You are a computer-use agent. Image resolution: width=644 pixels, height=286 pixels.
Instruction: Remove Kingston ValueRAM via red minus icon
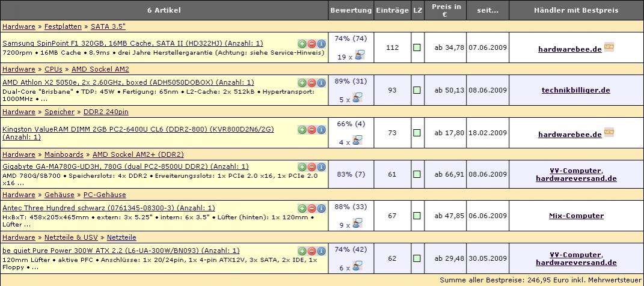tap(311, 130)
